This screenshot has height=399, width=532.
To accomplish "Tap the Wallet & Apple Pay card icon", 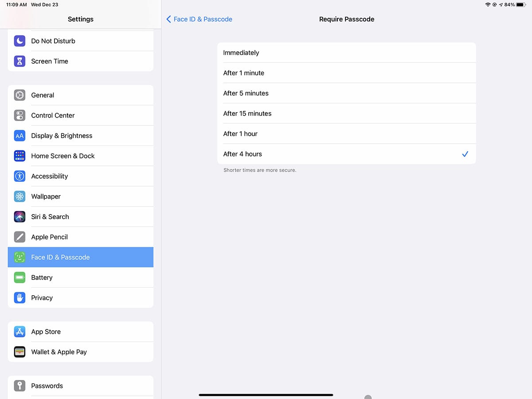I will 20,352.
